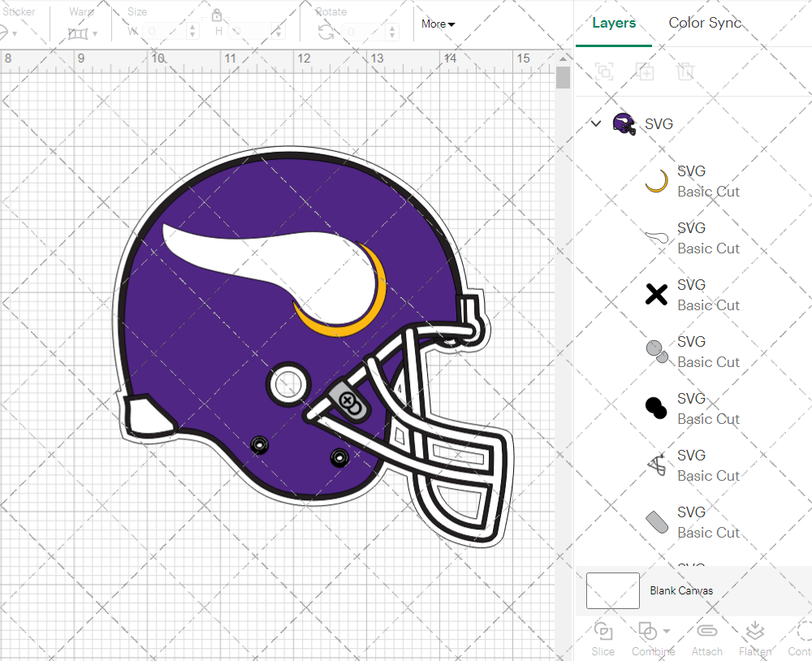Collapse the SVG layer group
Screen dimensions: 812x661
pos(596,124)
